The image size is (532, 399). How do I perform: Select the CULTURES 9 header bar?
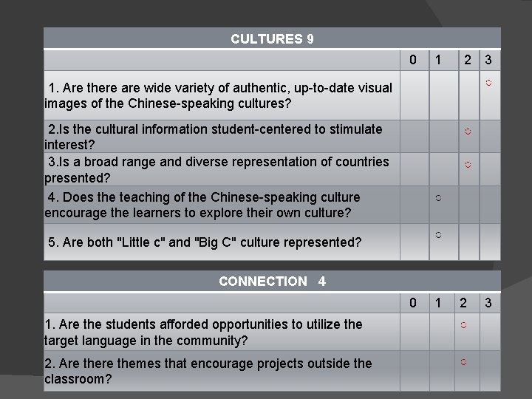click(272, 38)
